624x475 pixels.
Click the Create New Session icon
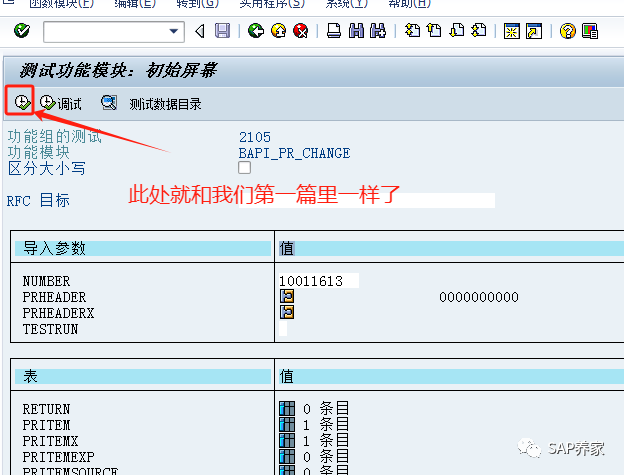pyautogui.click(x=511, y=31)
